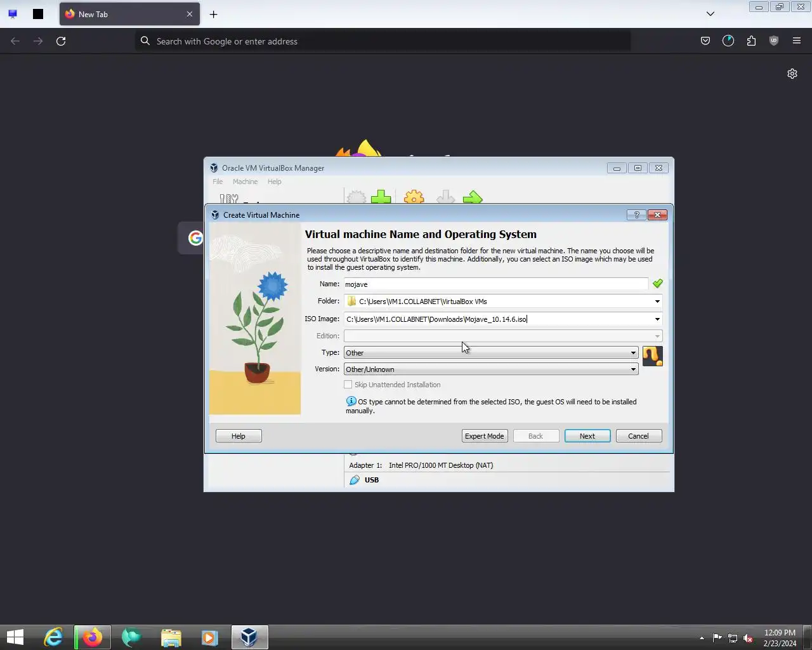The width and height of the screenshot is (812, 650).
Task: Click the Tools wrench icon in VirtualBox Manager
Action: pos(229,199)
